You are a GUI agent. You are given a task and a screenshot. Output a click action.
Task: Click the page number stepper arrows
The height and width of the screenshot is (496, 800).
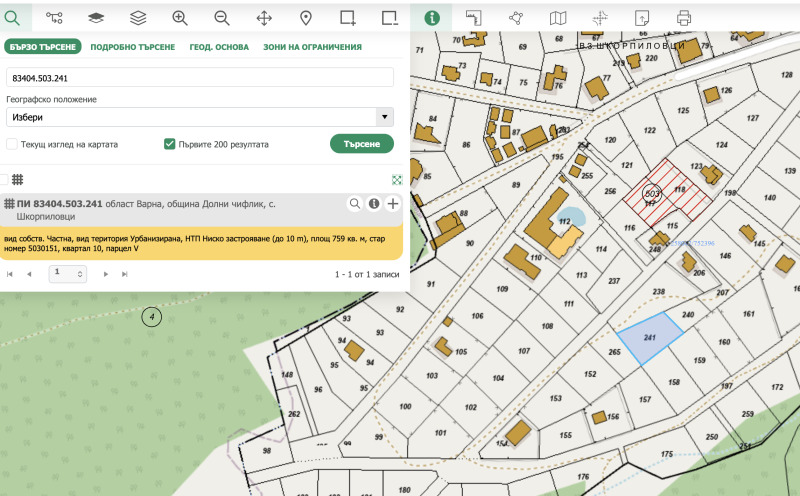point(82,273)
